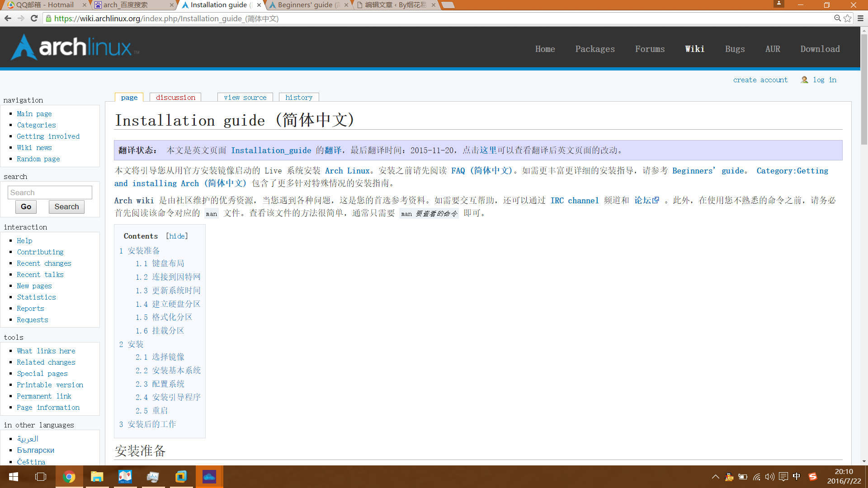The width and height of the screenshot is (868, 488).
Task: Click the Chinese IME indicator in tray
Action: [x=797, y=476]
